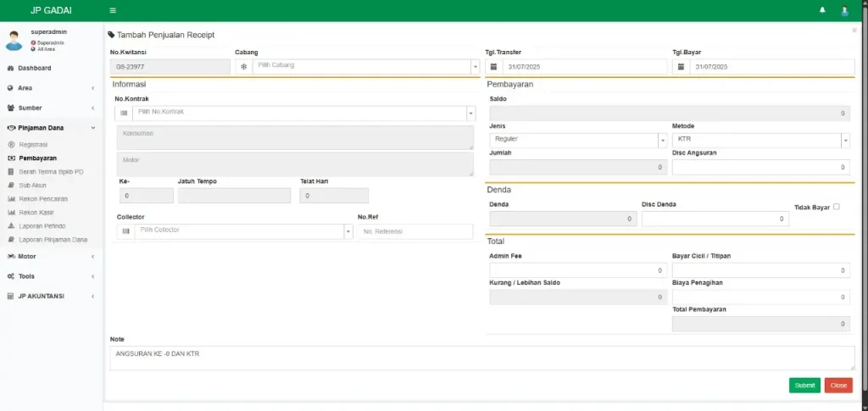The width and height of the screenshot is (868, 411).
Task: Click the Tgl.Transfer date field
Action: [585, 66]
